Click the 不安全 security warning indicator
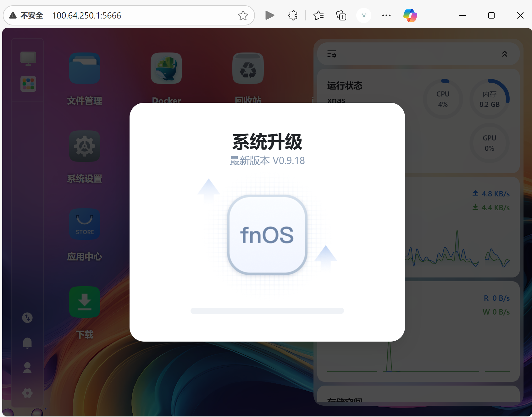This screenshot has height=417, width=532. tap(26, 15)
